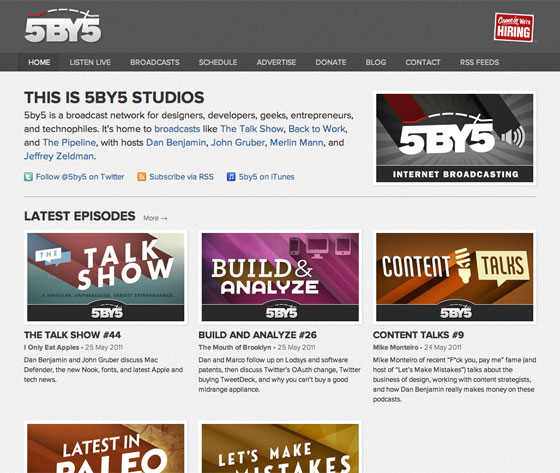The height and width of the screenshot is (473, 560).
Task: Visit Jeffrey Zeldman host link
Action: pyautogui.click(x=59, y=156)
